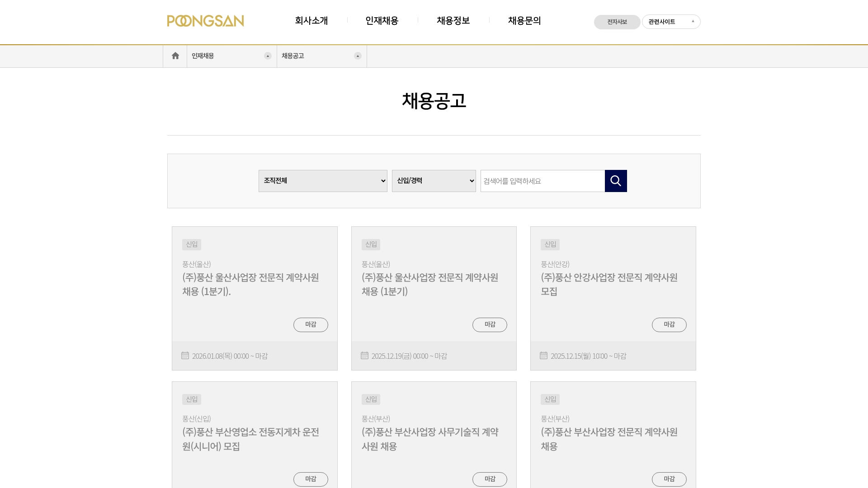Open the 조직전체 dropdown
Screen dimensions: 868x488
[322, 181]
